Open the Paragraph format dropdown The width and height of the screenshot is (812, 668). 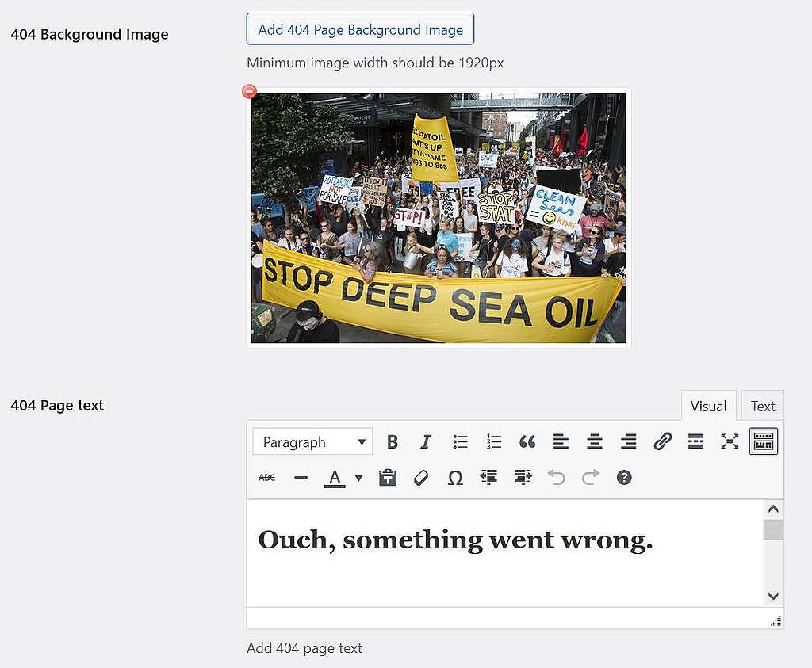pos(312,442)
